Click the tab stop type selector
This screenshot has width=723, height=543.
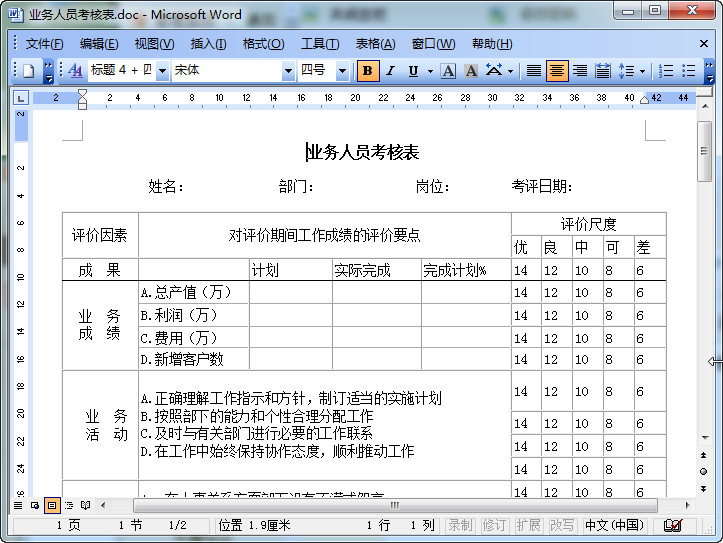coord(21,98)
